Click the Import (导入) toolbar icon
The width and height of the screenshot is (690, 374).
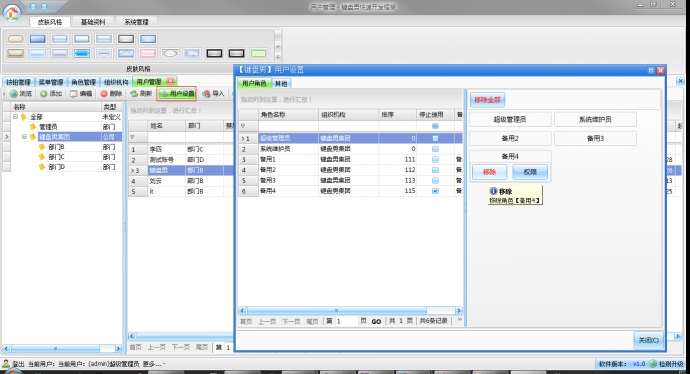point(206,94)
